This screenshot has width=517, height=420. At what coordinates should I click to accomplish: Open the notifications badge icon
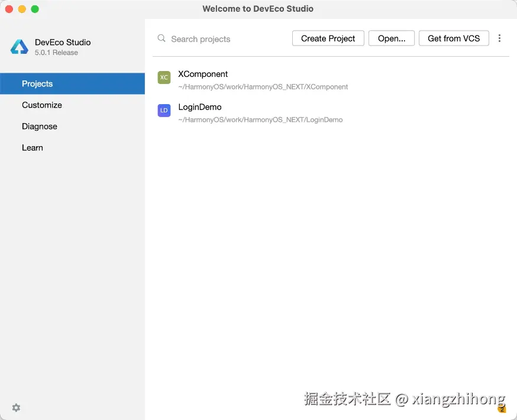(x=502, y=409)
